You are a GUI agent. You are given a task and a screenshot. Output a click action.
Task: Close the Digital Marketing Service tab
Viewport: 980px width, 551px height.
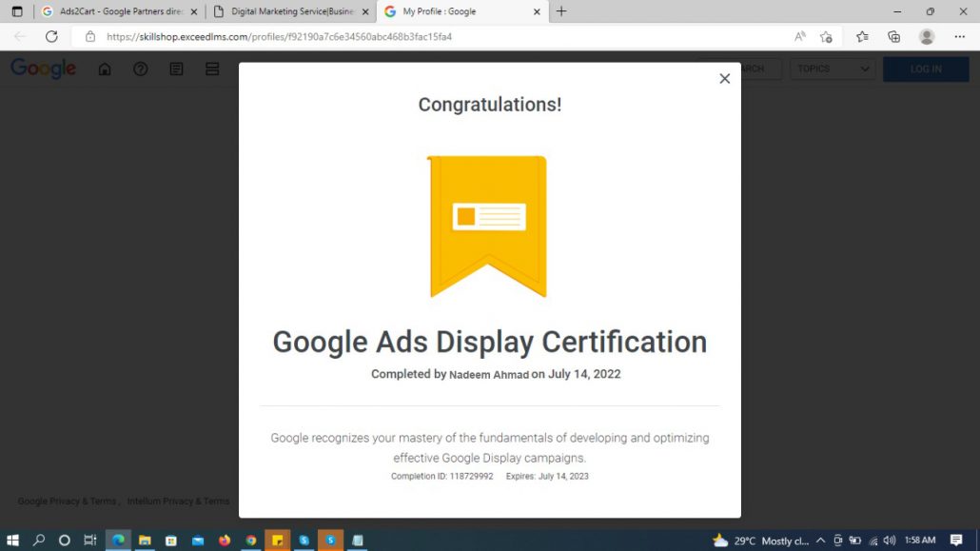tap(365, 11)
